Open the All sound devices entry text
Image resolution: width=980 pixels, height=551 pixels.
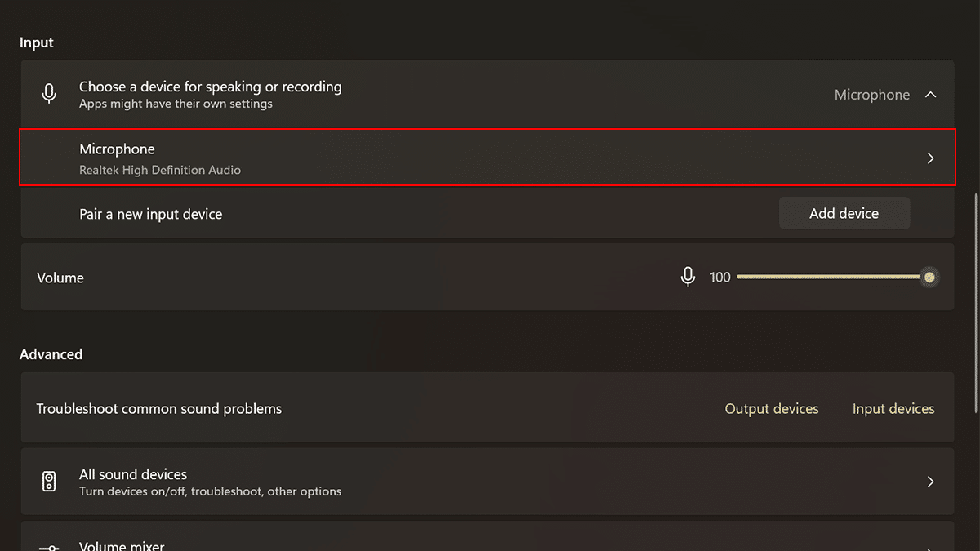(x=133, y=474)
